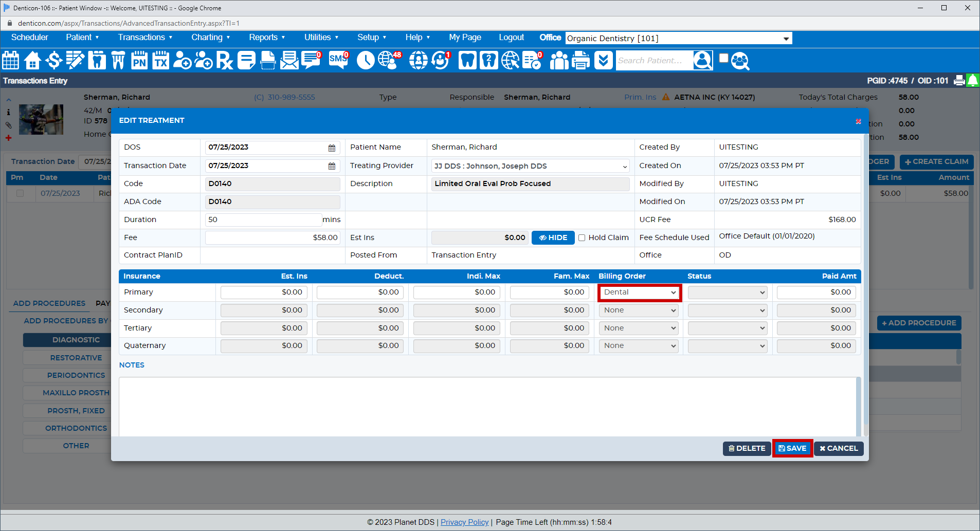Screen dimensions: 980x531
Task: Switch to the ADD PROCEDURES tab
Action: [49, 303]
